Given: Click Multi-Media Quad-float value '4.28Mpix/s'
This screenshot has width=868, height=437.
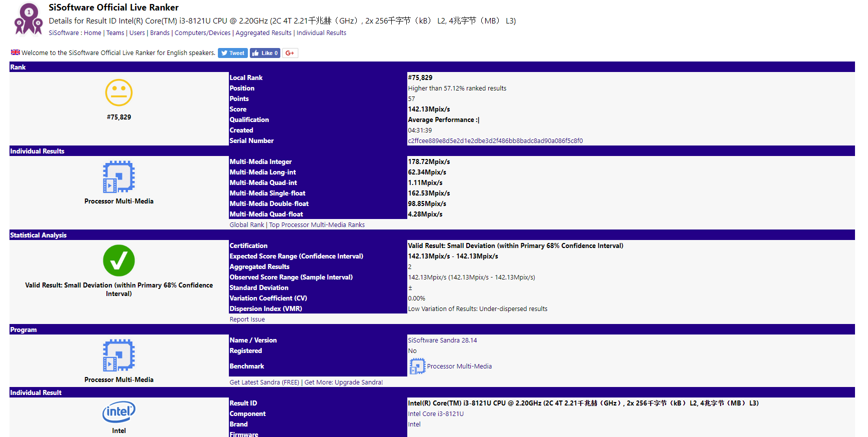Looking at the screenshot, I should (x=425, y=214).
